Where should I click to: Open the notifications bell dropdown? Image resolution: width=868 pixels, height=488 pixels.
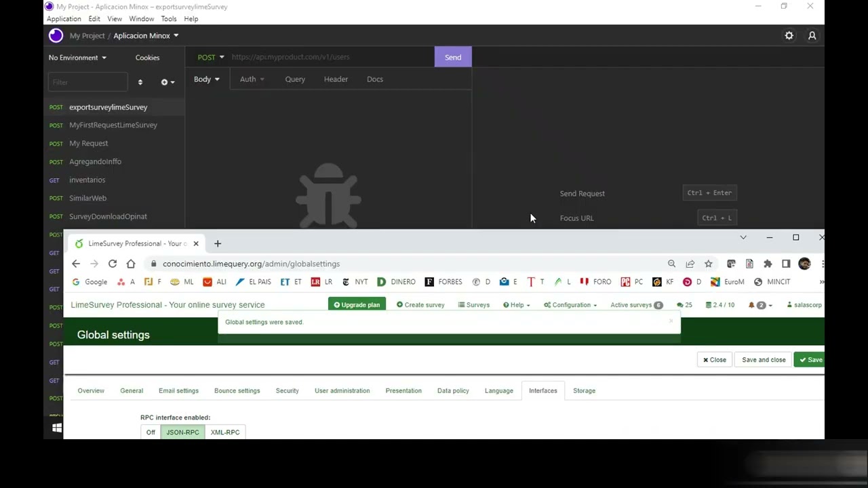click(x=760, y=305)
